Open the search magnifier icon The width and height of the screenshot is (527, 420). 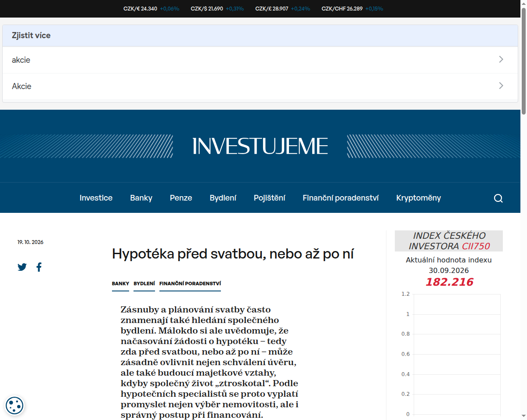pyautogui.click(x=498, y=198)
